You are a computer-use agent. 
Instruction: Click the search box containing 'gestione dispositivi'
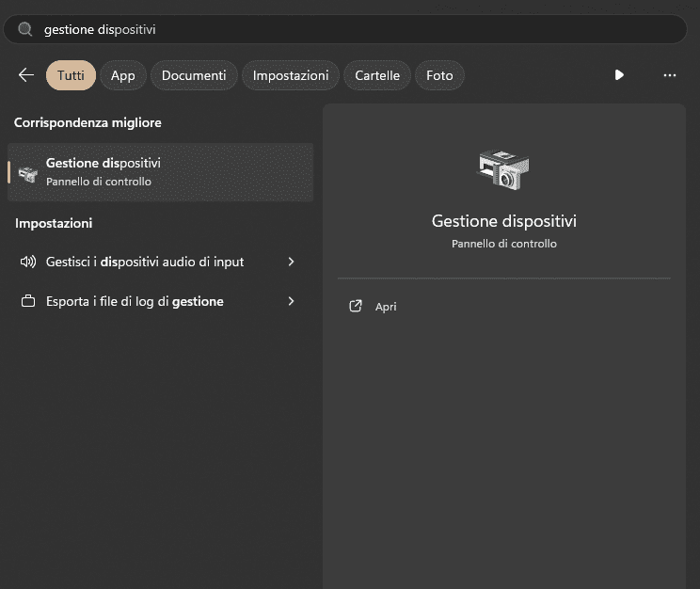click(x=358, y=29)
